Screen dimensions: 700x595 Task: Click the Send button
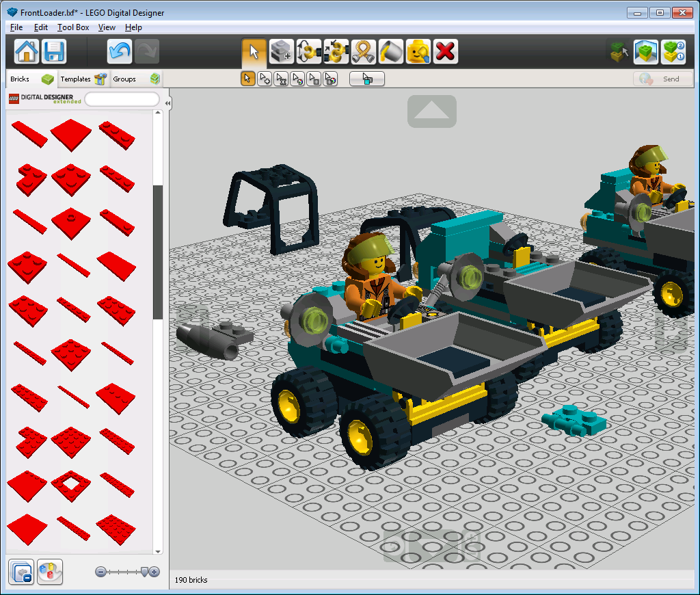[663, 79]
